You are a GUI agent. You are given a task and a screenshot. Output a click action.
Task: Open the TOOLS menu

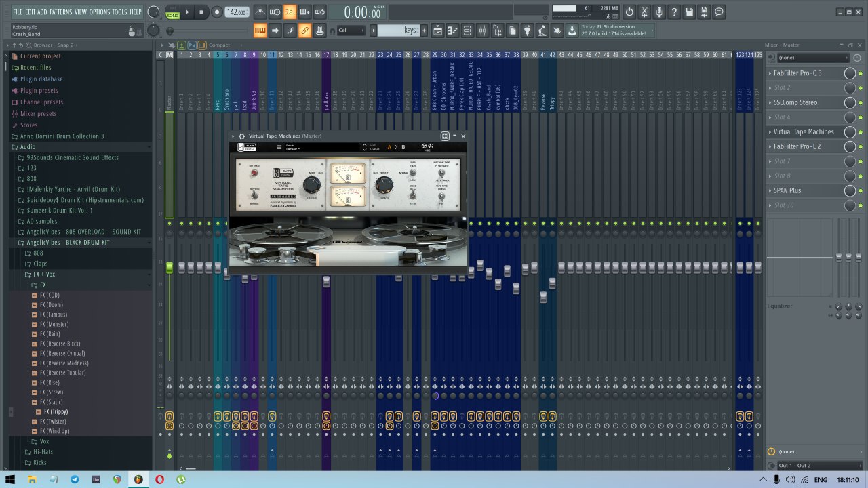pyautogui.click(x=119, y=12)
